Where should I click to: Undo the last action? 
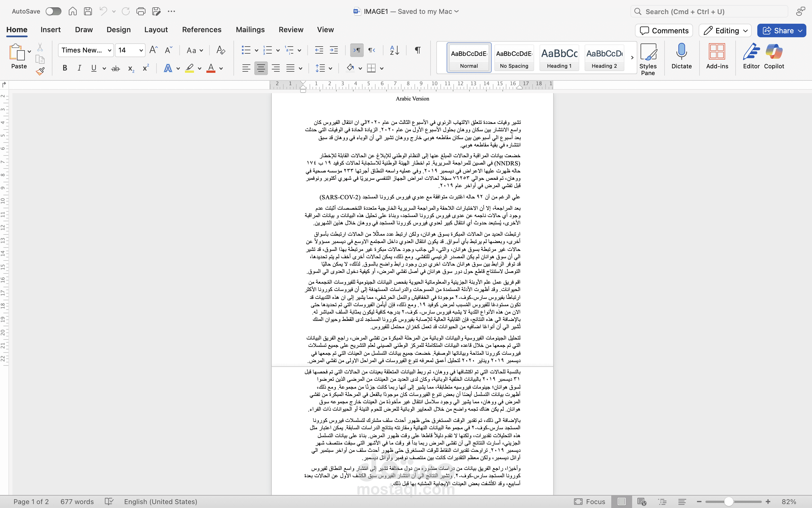[103, 11]
